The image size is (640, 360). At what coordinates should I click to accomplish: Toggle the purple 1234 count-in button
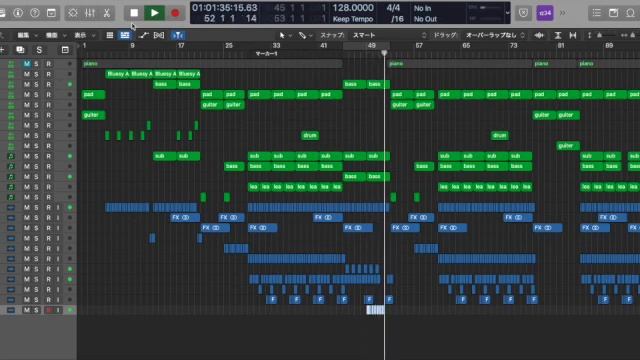[545, 13]
